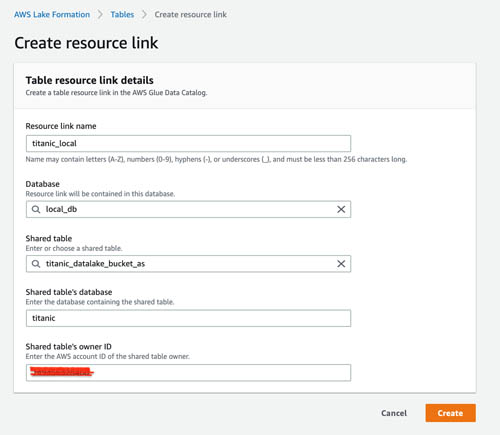The image size is (500, 435).
Task: Click the Glue Data Catalog description text
Action: click(116, 93)
